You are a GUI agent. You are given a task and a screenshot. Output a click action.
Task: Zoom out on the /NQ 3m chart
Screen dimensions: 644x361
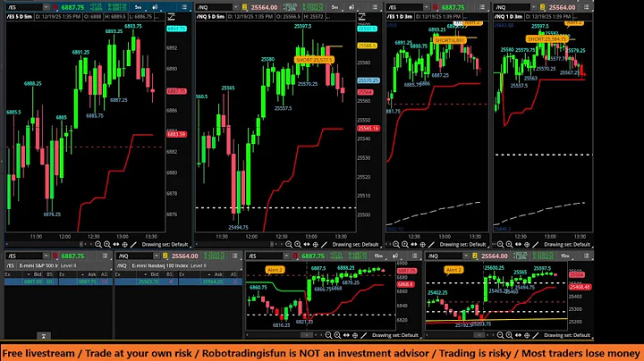point(500,244)
